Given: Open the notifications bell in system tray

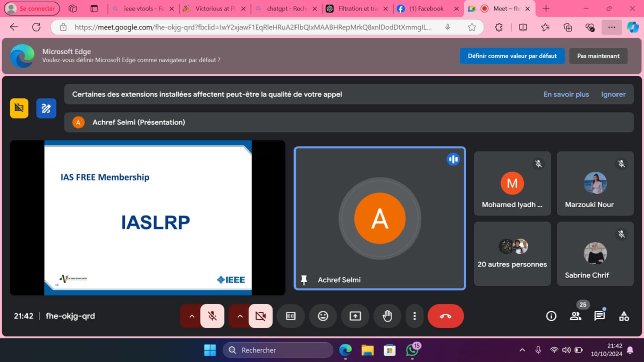Looking at the screenshot, I should pyautogui.click(x=630, y=350).
